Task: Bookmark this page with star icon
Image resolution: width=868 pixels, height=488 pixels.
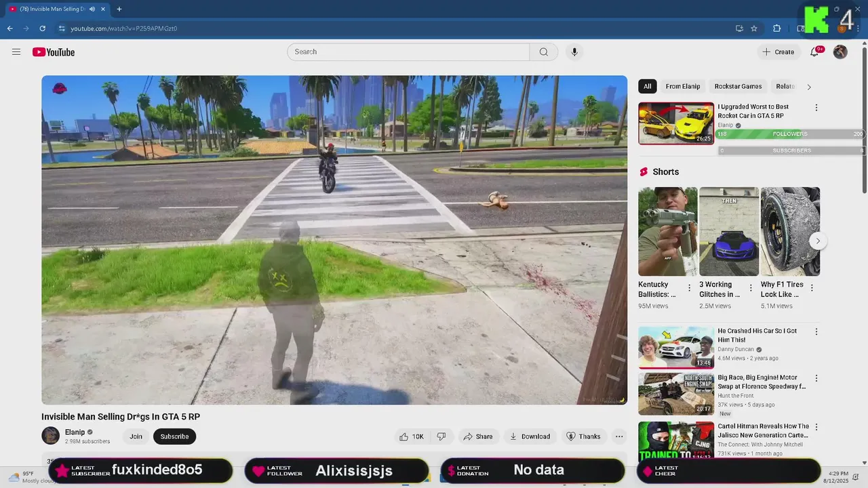Action: (x=754, y=28)
